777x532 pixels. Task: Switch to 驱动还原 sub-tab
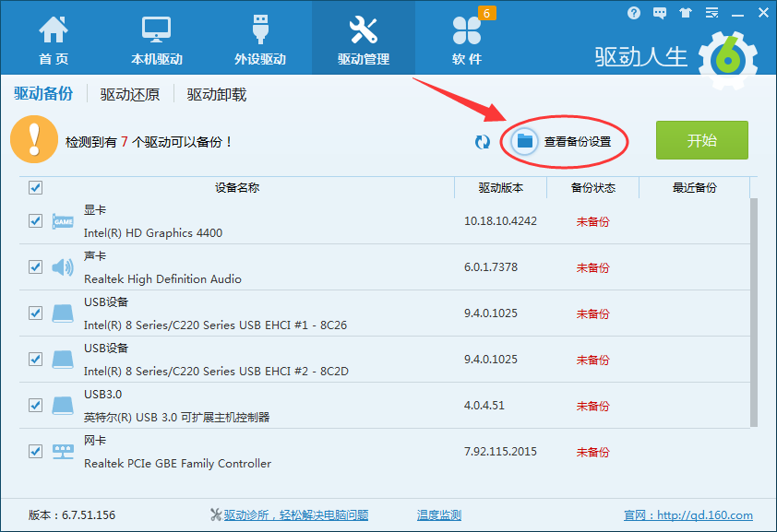[x=130, y=94]
